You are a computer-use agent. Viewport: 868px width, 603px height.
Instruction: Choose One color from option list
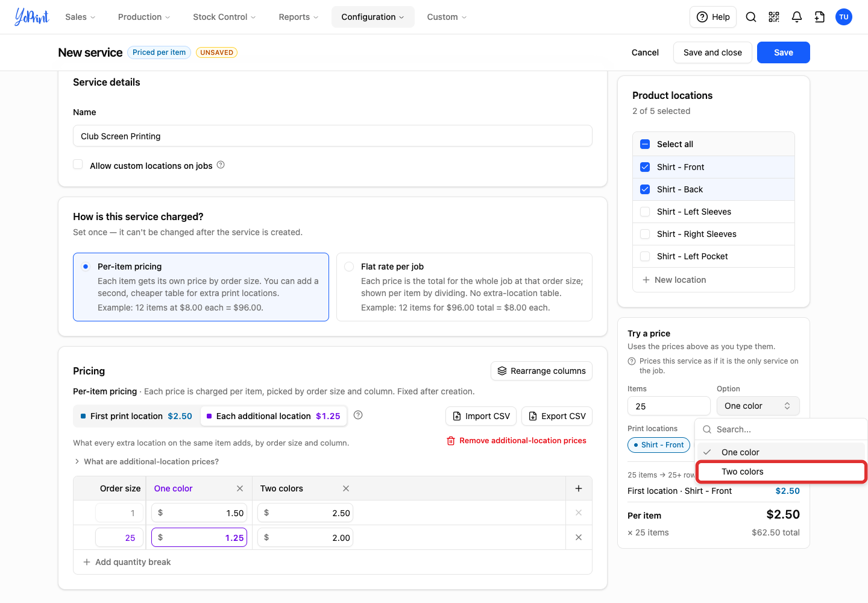(781, 452)
